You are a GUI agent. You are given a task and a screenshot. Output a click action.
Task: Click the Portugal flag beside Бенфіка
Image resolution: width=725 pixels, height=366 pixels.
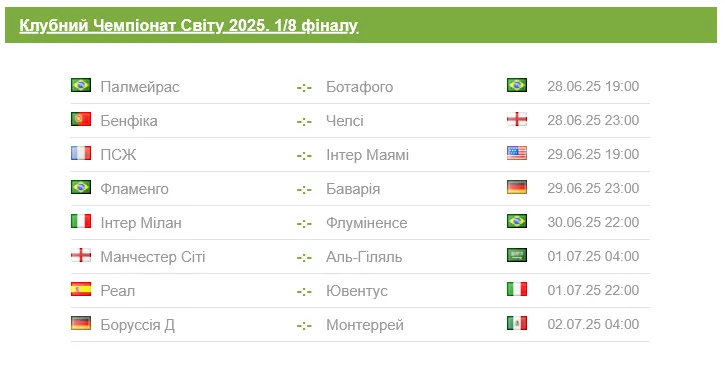(81, 119)
